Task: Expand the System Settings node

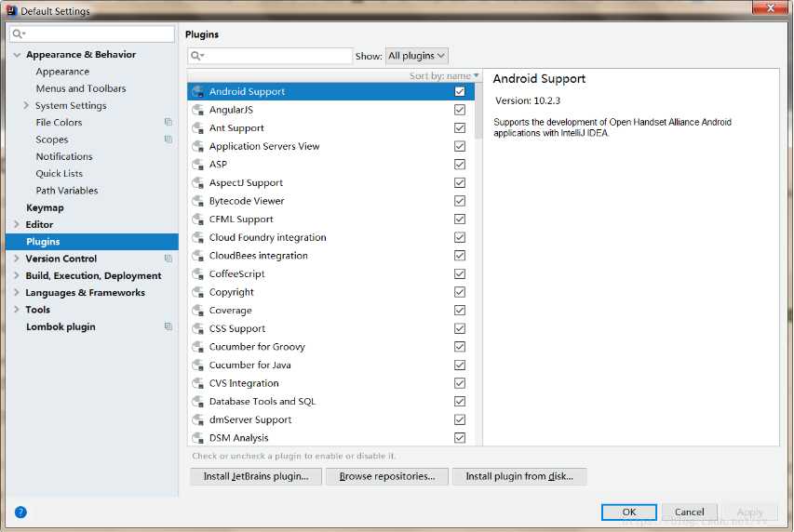Action: point(26,105)
